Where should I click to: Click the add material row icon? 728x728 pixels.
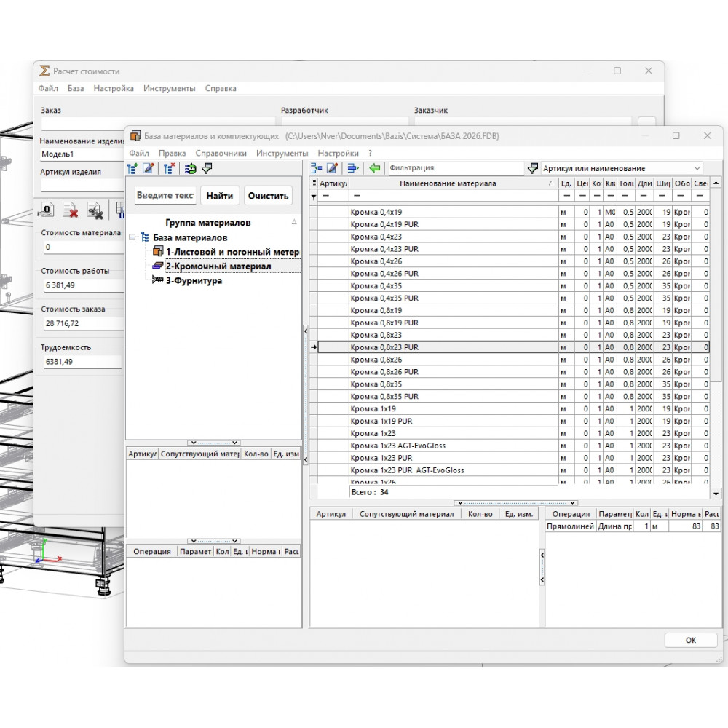pyautogui.click(x=316, y=168)
